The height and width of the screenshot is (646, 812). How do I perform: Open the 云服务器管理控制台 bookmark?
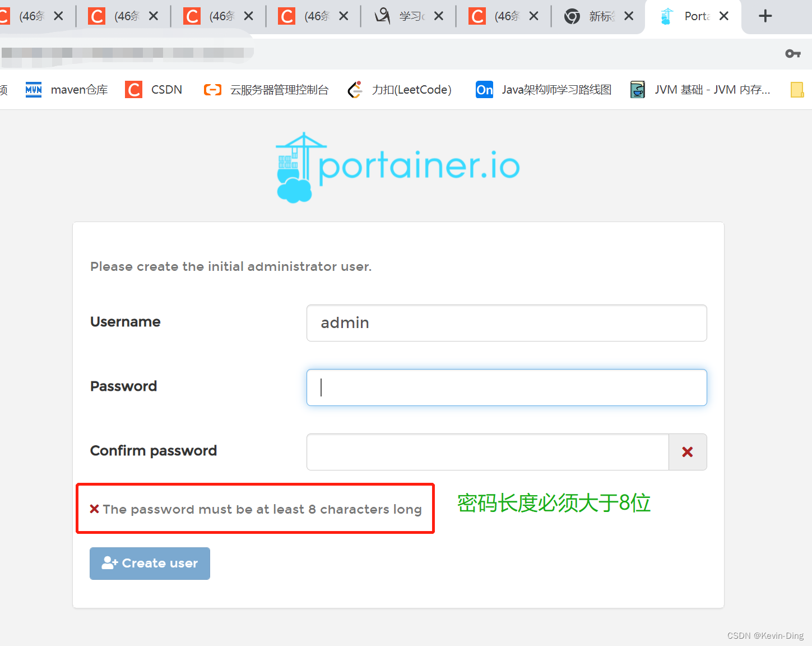[266, 90]
